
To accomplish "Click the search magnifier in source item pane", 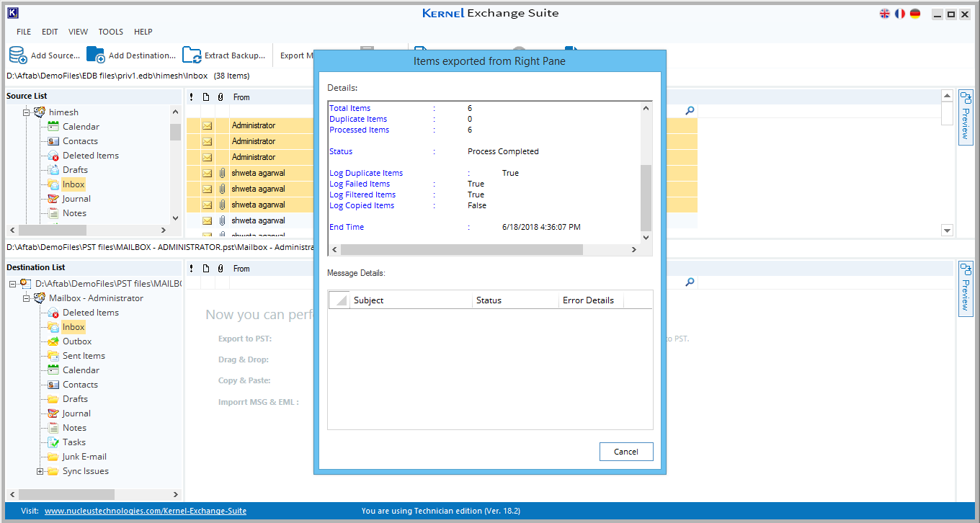I will click(690, 110).
